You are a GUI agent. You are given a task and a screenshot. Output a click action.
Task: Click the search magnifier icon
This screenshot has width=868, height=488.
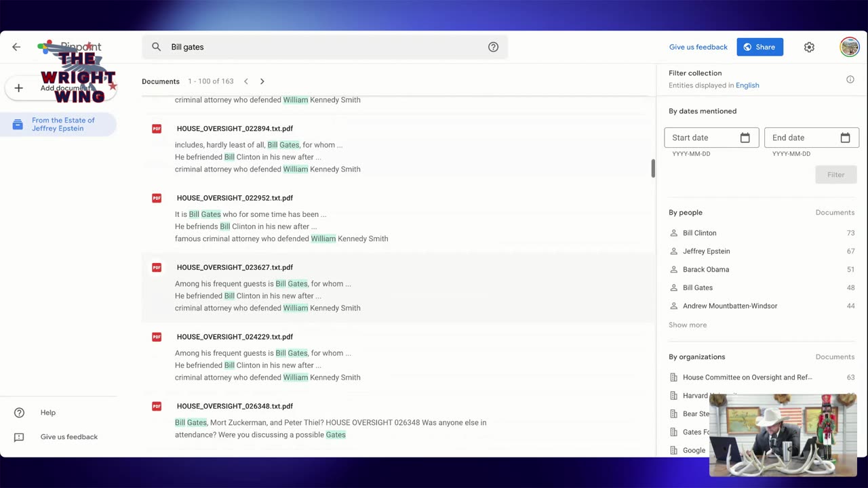coord(157,47)
